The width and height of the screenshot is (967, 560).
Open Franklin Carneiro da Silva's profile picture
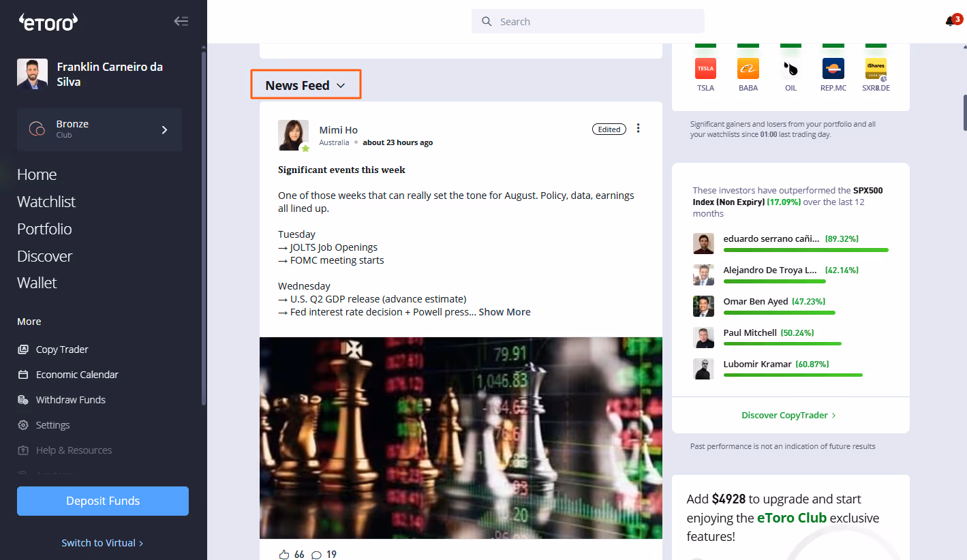(x=32, y=74)
